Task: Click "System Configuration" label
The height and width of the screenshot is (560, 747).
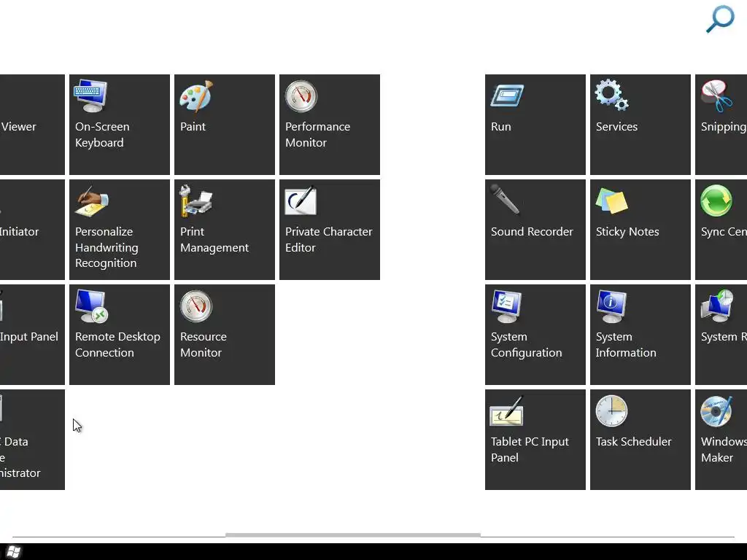Action: click(527, 345)
